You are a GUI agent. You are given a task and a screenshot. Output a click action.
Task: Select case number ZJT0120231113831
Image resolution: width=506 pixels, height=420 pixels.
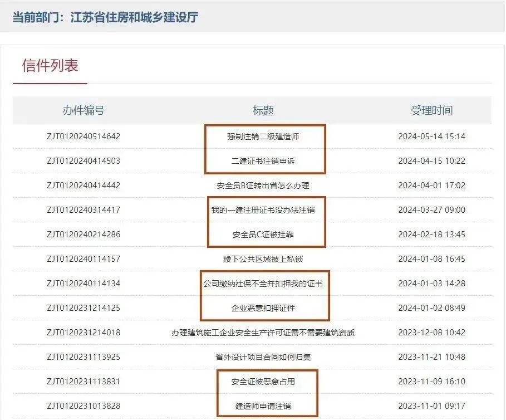pos(83,382)
